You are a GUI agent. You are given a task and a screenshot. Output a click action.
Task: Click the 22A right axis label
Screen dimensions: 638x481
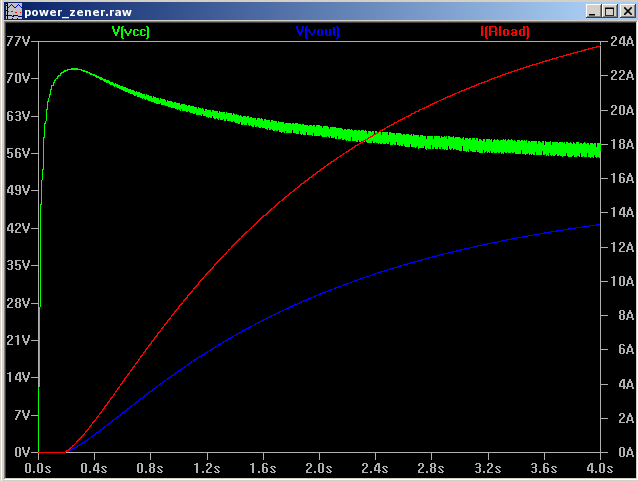click(622, 75)
